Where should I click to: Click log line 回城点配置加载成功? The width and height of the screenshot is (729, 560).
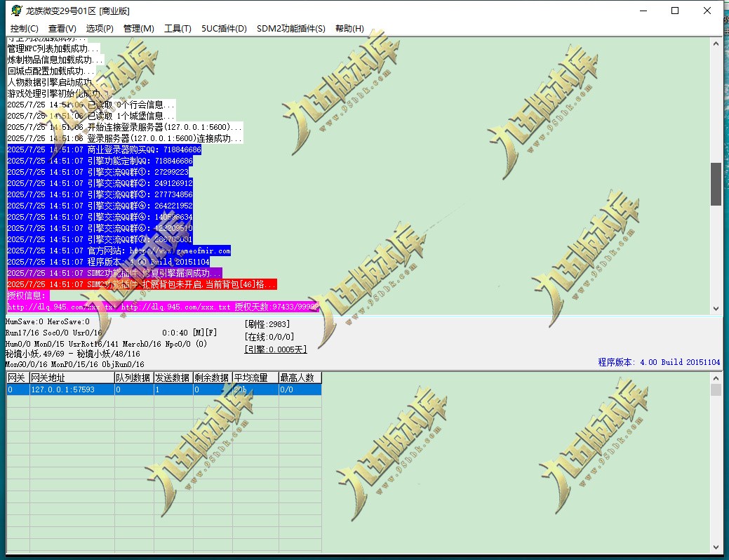(51, 71)
